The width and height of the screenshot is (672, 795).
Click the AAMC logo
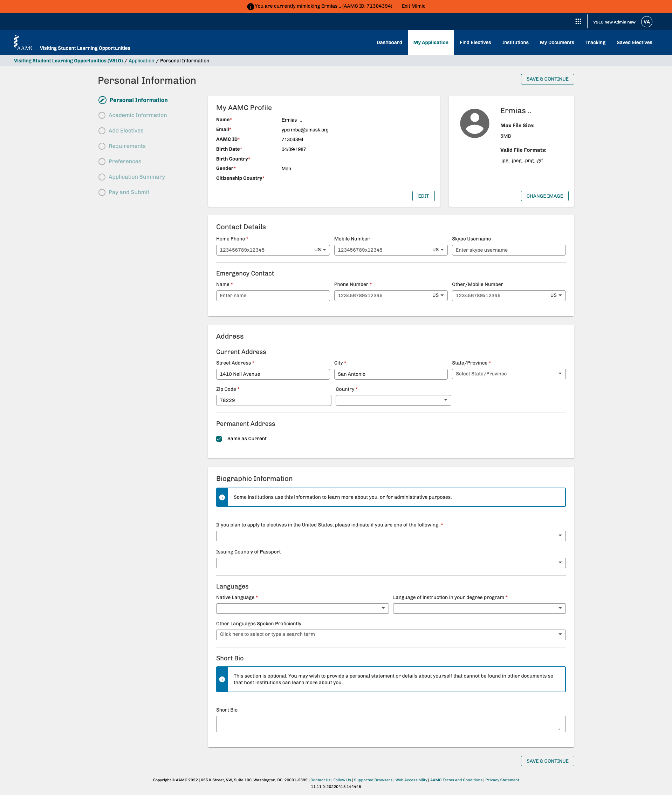pos(24,43)
